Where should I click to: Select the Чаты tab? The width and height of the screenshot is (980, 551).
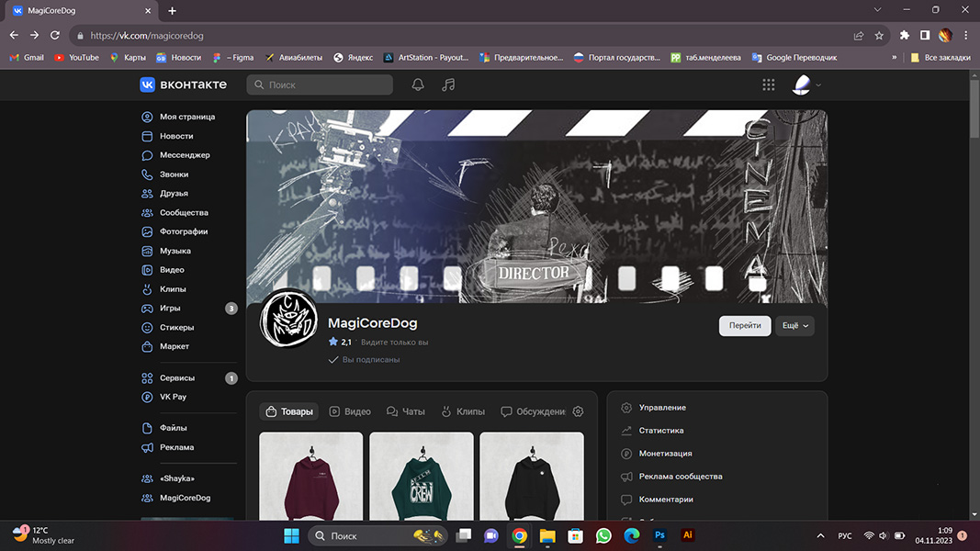(x=406, y=411)
